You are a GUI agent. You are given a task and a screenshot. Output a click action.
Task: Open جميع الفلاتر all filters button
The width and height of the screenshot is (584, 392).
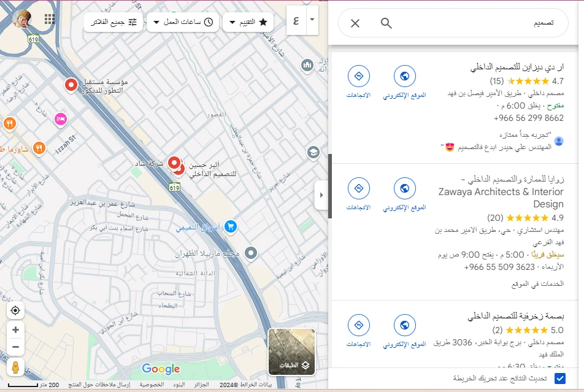(x=113, y=22)
